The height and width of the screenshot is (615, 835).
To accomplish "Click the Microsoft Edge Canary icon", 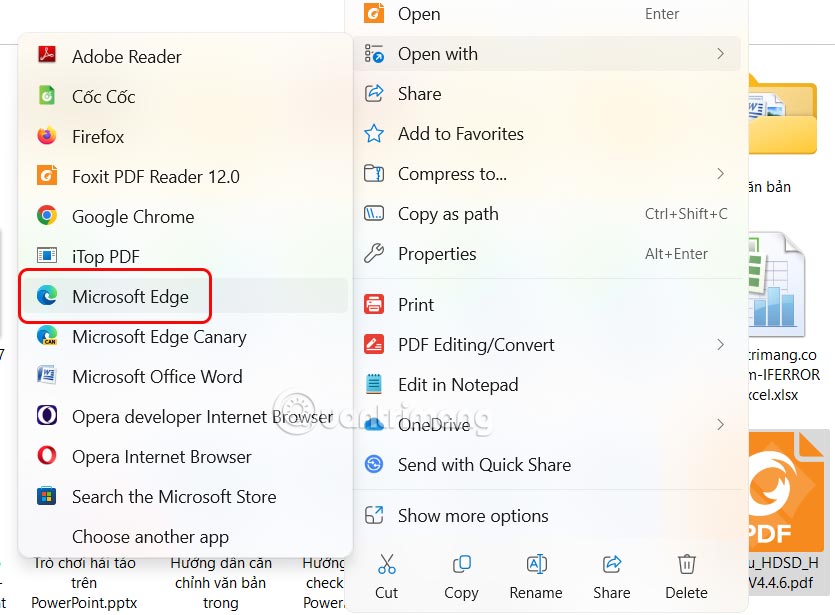I will pyautogui.click(x=47, y=336).
